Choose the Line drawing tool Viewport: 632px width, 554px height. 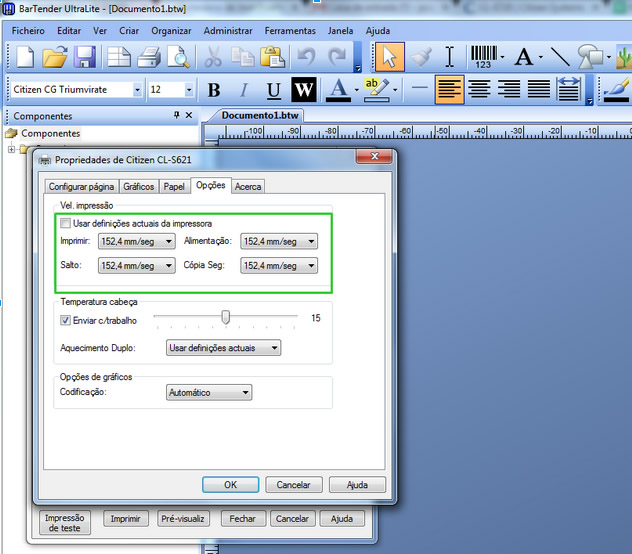(x=560, y=57)
